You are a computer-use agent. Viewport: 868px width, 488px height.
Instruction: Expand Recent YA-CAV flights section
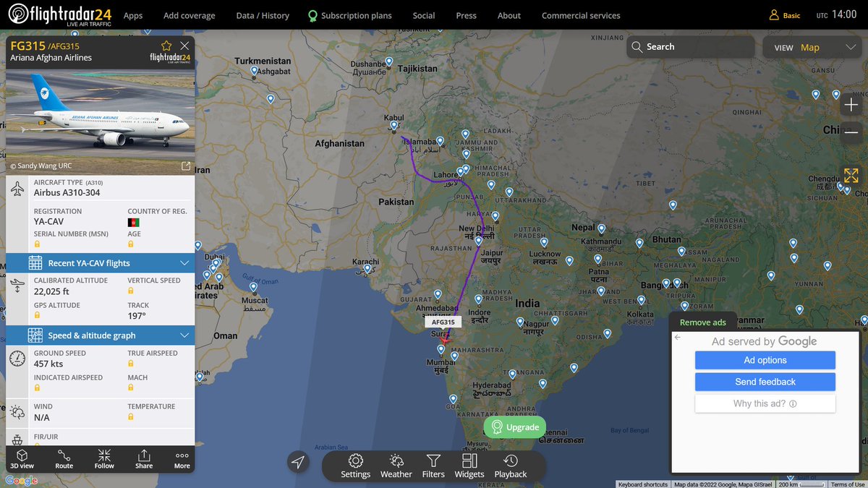100,263
